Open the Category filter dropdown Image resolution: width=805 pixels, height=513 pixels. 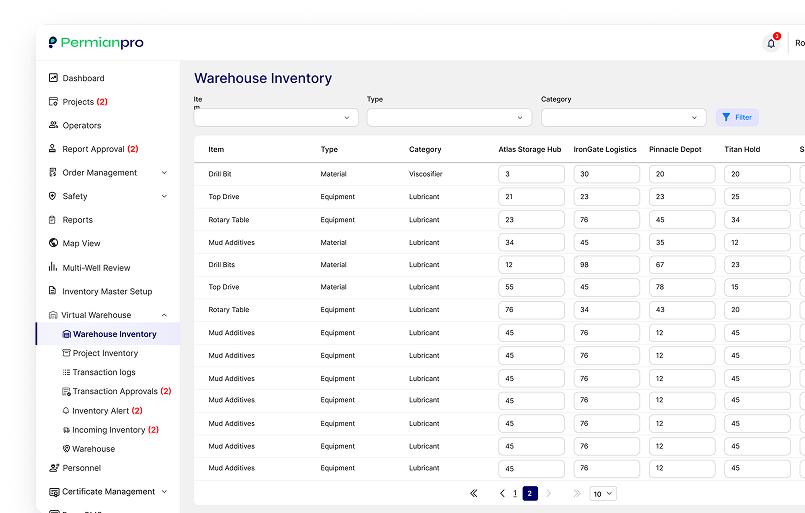[623, 118]
